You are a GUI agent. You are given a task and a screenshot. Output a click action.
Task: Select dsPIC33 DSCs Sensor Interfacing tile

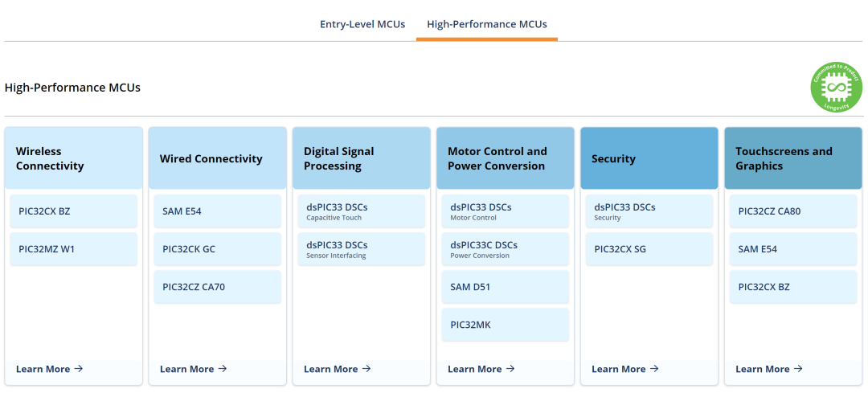tap(361, 249)
